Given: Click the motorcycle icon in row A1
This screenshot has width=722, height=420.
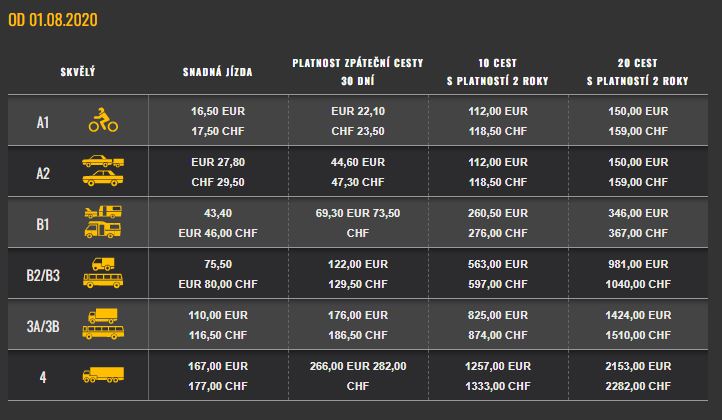Looking at the screenshot, I should [104, 121].
